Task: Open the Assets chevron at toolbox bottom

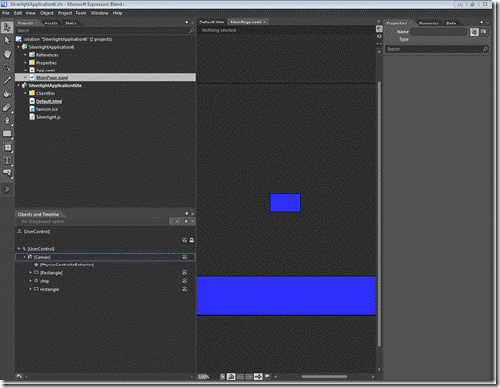Action: pos(7,189)
